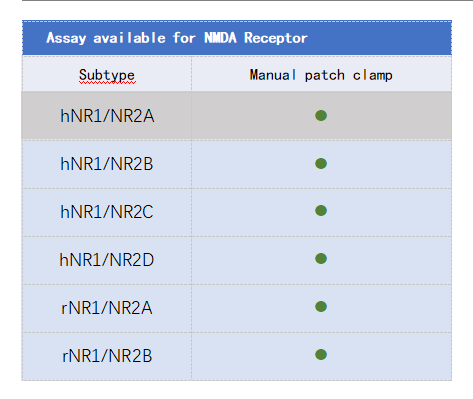
Task: Click the word NMDA in the blue header
Action: click(220, 38)
